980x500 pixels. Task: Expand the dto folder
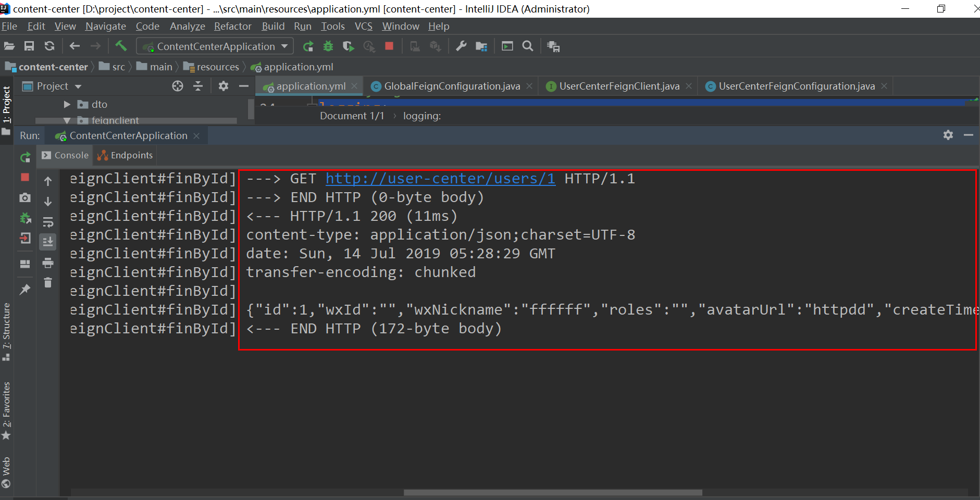coord(67,104)
